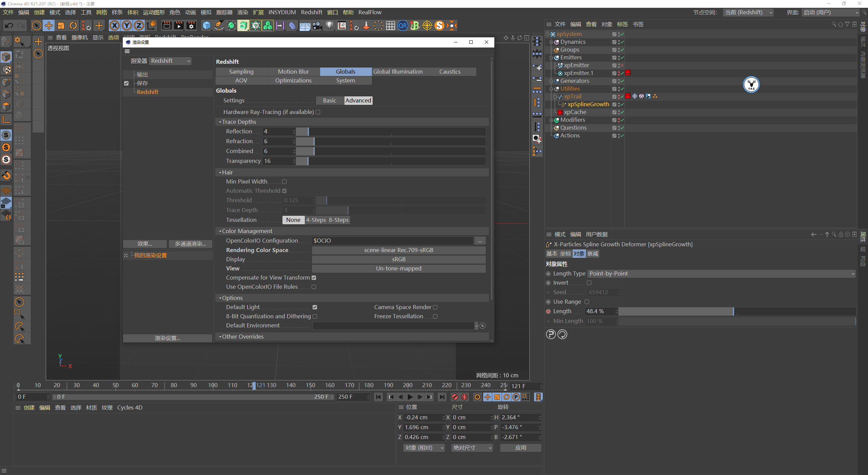Click the Reset xpSplineGrowth circular arrow icon
Image resolution: width=868 pixels, height=475 pixels.
click(x=562, y=334)
